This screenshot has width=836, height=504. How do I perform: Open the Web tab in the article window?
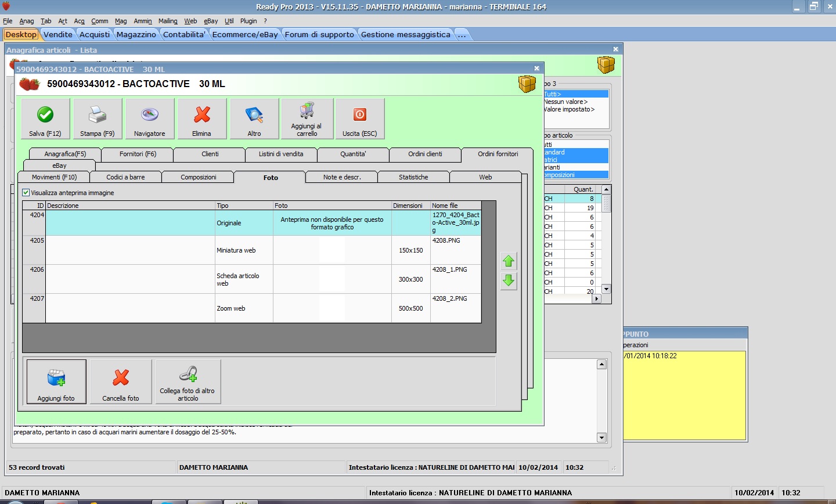click(x=485, y=177)
